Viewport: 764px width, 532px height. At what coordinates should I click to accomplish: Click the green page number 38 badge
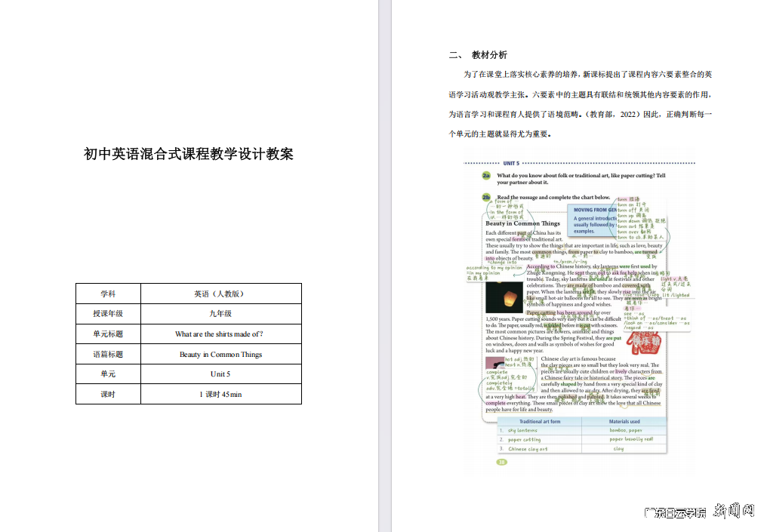click(x=501, y=462)
